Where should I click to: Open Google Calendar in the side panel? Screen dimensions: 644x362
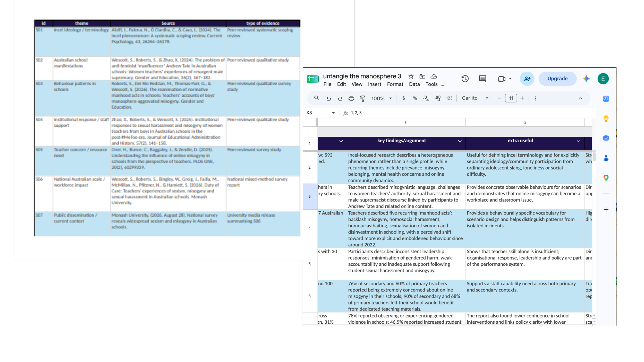[x=606, y=99]
